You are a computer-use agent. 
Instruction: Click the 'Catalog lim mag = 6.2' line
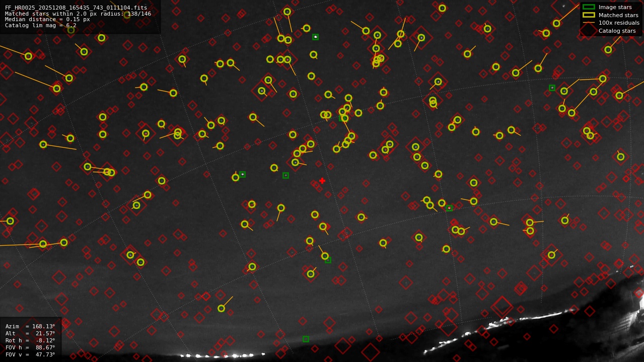coord(41,25)
